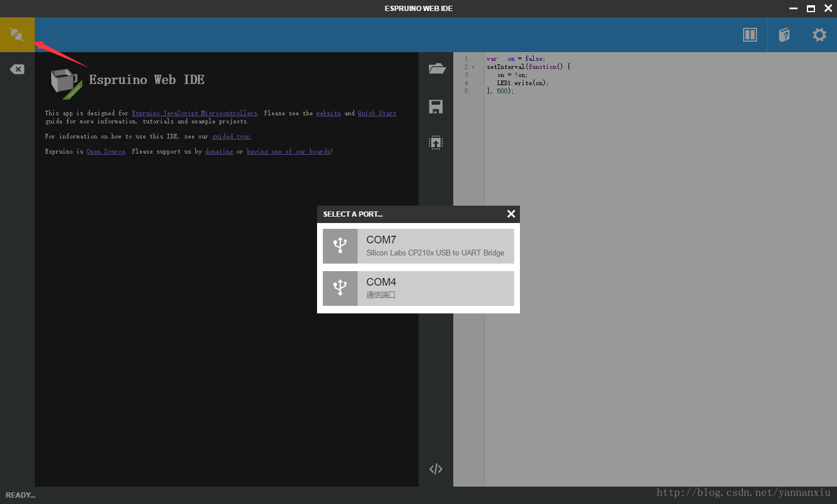837x504 pixels.
Task: Open the Quick Start link
Action: click(377, 114)
